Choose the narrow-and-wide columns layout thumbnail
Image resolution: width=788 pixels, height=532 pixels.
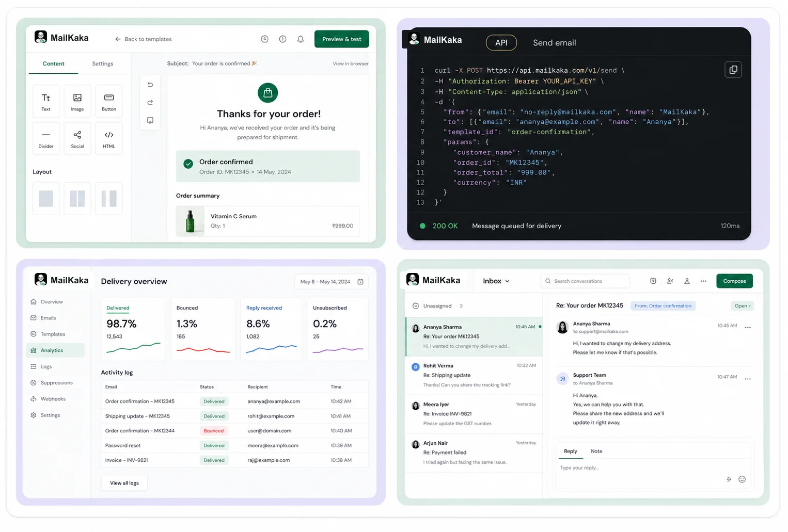tap(109, 199)
